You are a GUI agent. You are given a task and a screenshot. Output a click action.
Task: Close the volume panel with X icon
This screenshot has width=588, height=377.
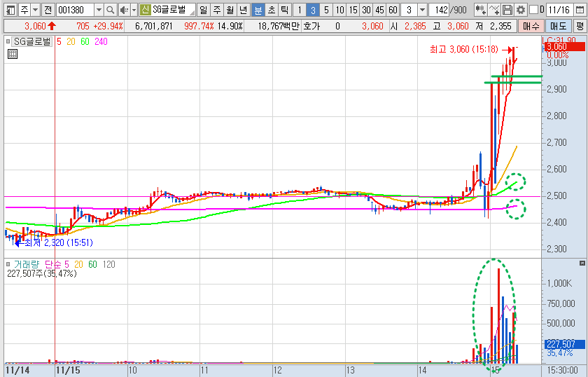(582, 263)
